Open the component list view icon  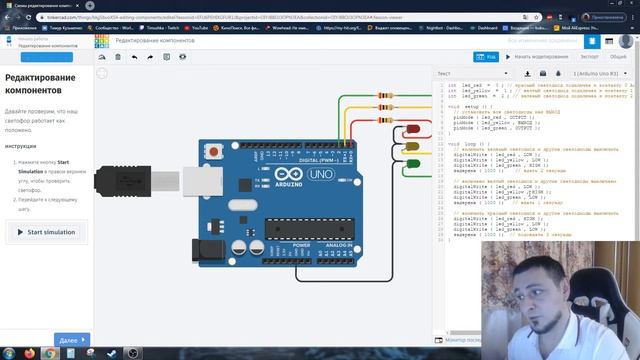(x=609, y=41)
